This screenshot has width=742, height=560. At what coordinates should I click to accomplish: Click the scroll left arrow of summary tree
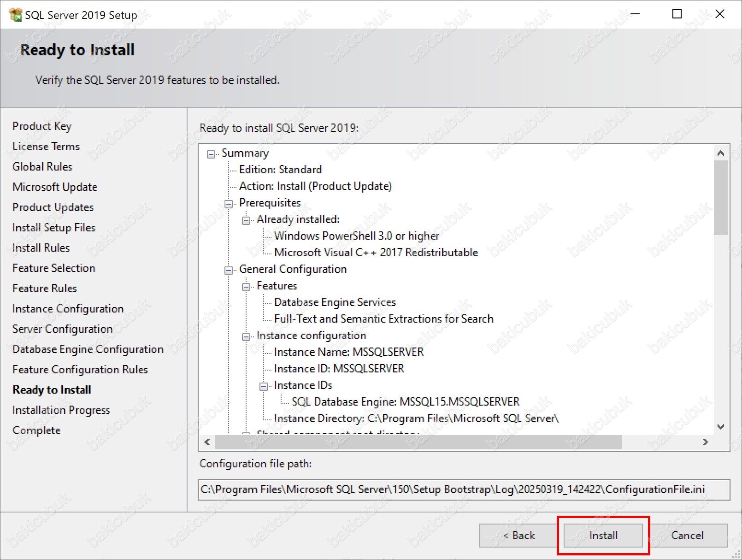[207, 442]
